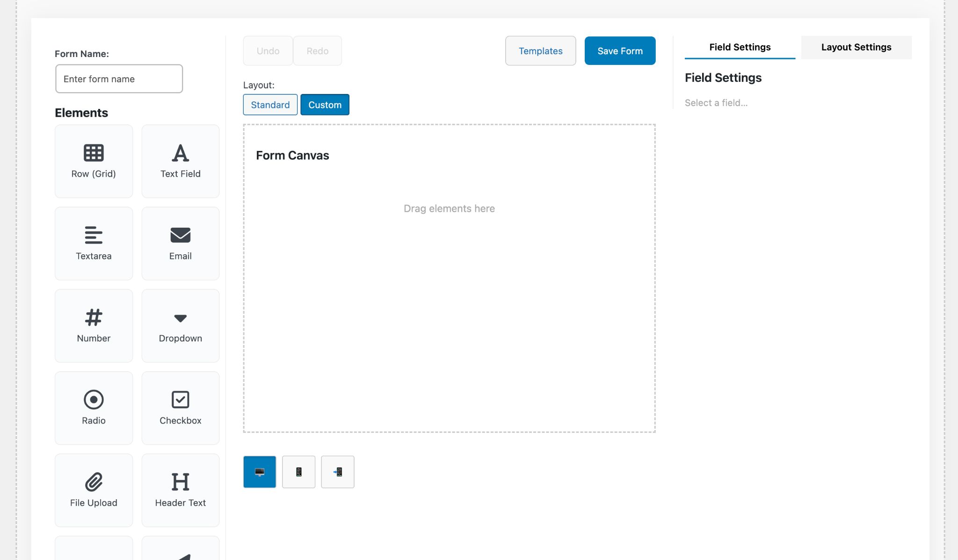Click the form name input field
This screenshot has height=560, width=958.
[x=119, y=79]
